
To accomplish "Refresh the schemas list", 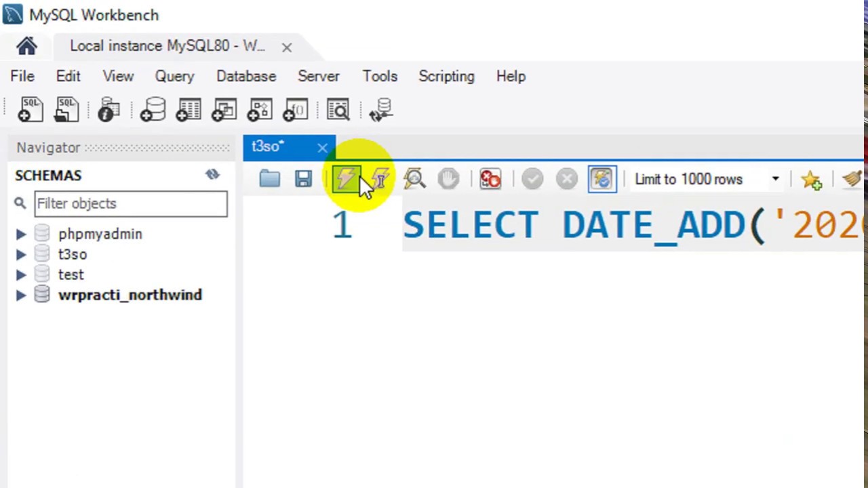I will point(212,175).
